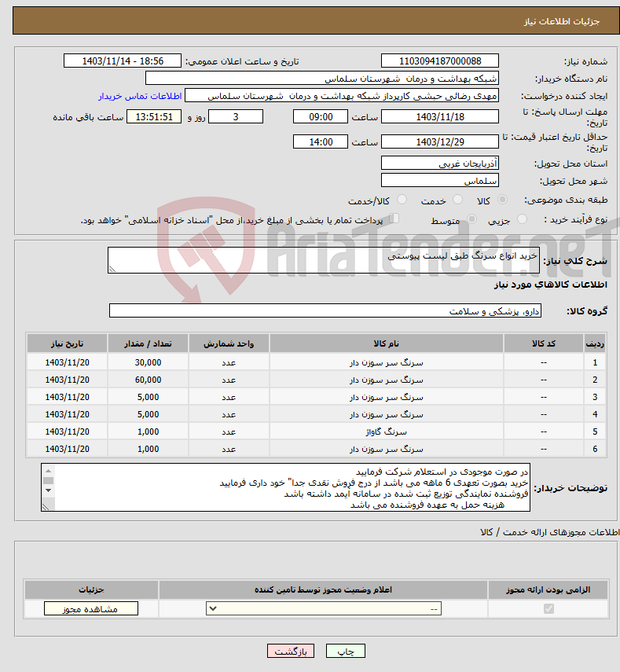The width and height of the screenshot is (620, 672).
Task: Click quantity 60,000 in row 2
Action: tap(148, 380)
